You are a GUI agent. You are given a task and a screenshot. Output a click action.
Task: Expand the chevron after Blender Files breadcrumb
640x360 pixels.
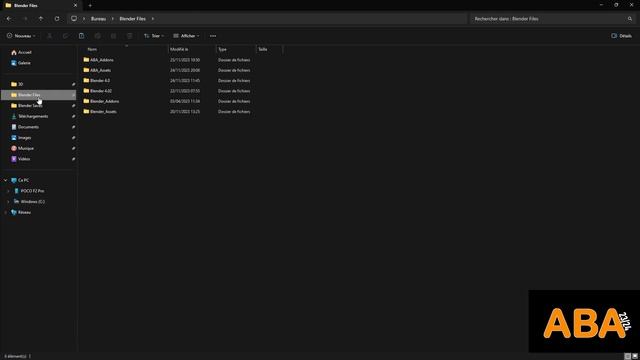pyautogui.click(x=153, y=19)
